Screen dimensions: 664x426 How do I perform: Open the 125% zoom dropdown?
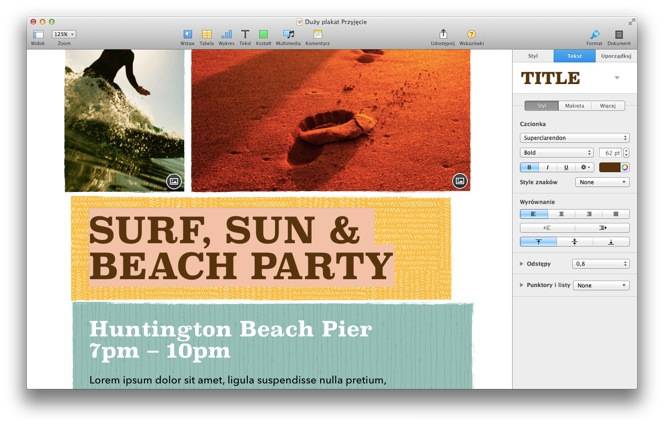coord(64,34)
